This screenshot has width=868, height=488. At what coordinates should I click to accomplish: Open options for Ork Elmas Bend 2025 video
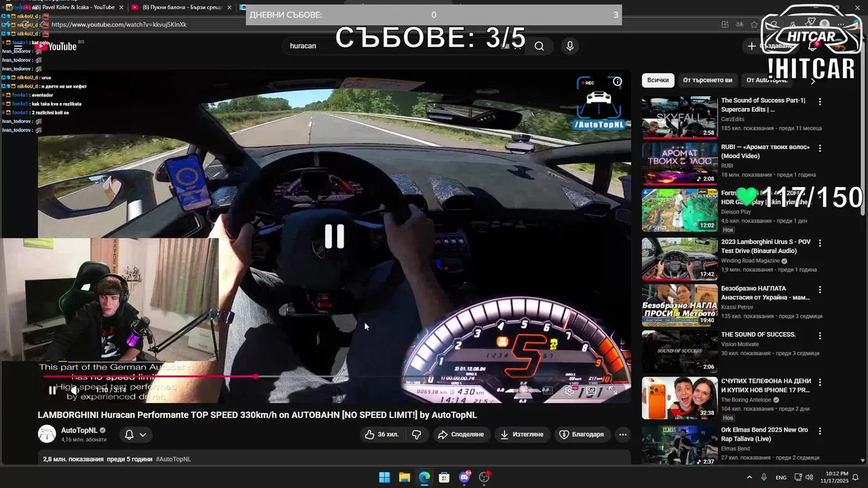point(820,431)
